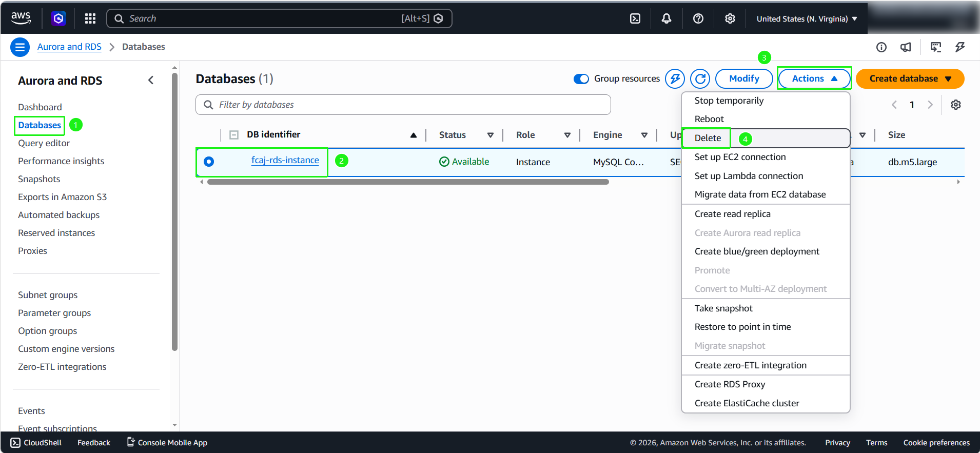Click the lightning icon button beside Group resources
The width and height of the screenshot is (980, 453).
point(675,78)
